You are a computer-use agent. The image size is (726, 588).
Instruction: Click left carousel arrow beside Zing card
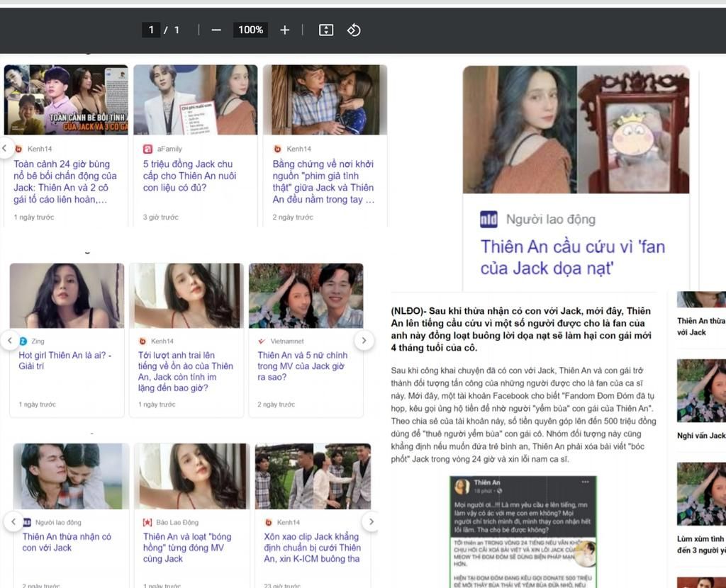pos(10,341)
